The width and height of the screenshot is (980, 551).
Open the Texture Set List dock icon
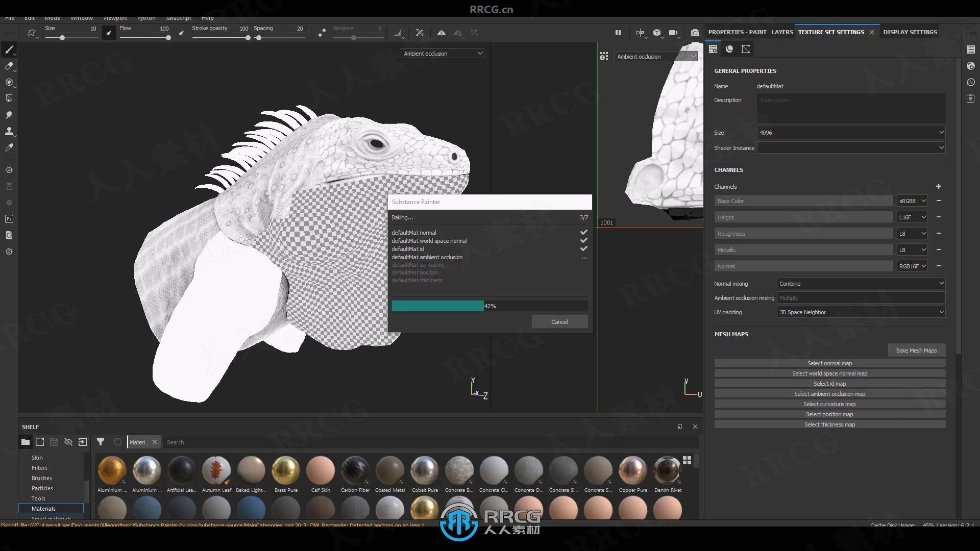(970, 49)
